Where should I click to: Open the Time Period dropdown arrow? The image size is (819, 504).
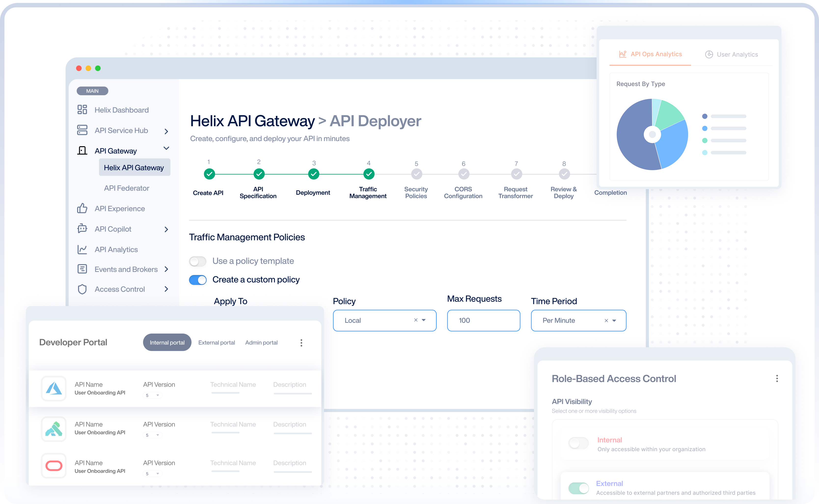[x=614, y=321]
